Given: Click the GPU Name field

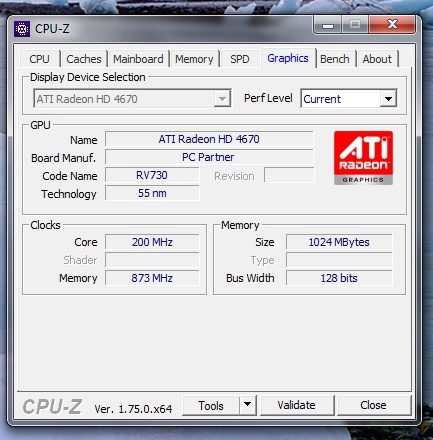Looking at the screenshot, I should click(209, 139).
